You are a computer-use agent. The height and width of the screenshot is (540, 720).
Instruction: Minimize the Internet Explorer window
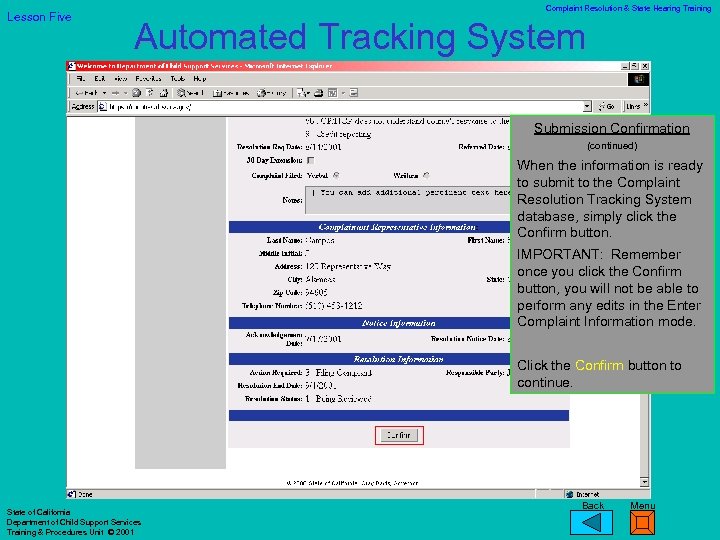pyautogui.click(x=625, y=66)
